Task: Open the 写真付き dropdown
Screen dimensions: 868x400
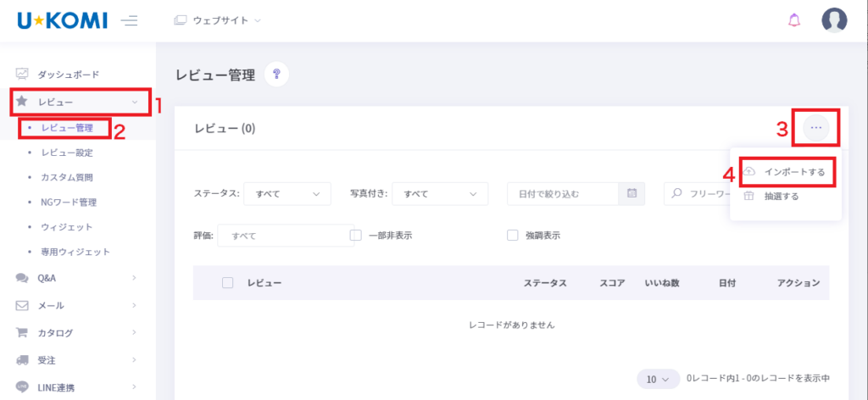Action: pyautogui.click(x=439, y=194)
